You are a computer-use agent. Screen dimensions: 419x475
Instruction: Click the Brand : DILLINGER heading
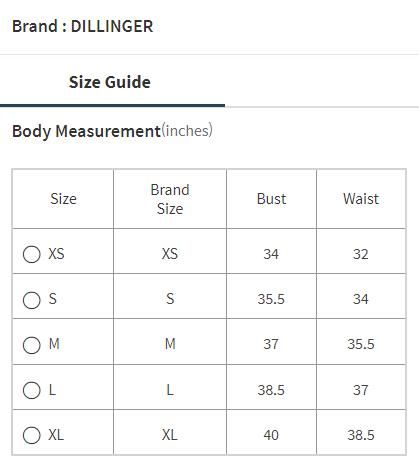pos(82,26)
